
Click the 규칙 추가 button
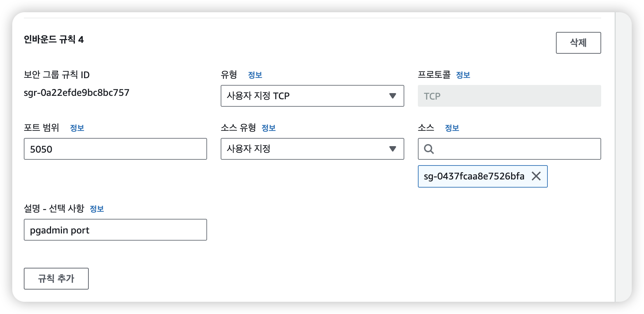coord(56,279)
